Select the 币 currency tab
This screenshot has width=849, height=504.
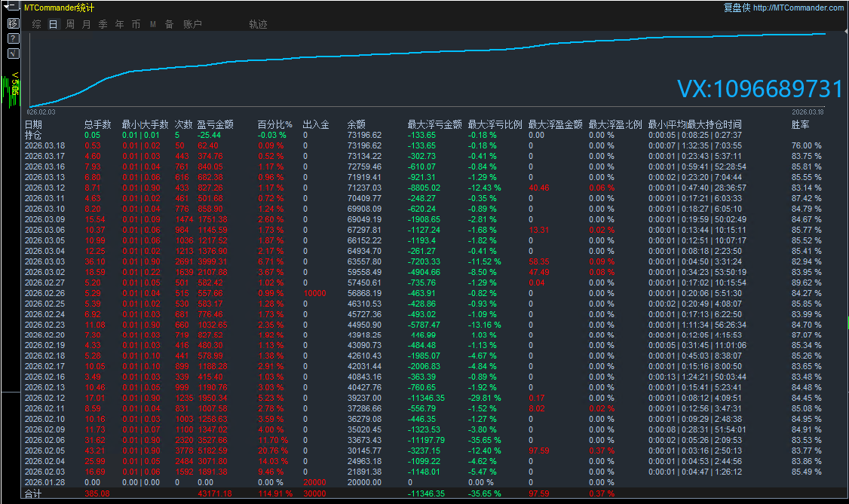coord(136,24)
